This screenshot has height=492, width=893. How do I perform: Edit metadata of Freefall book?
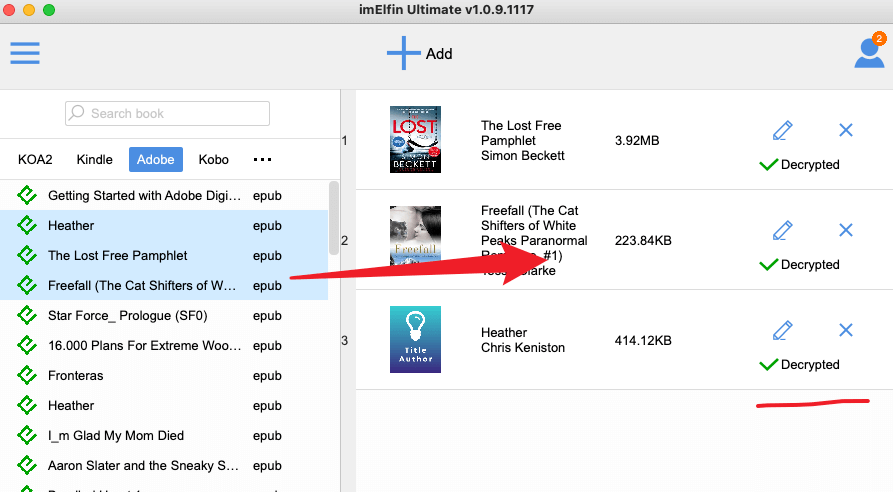(x=783, y=231)
